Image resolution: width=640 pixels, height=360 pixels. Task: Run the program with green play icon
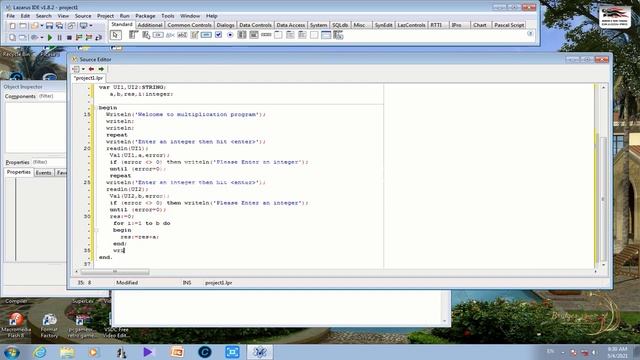[50, 37]
